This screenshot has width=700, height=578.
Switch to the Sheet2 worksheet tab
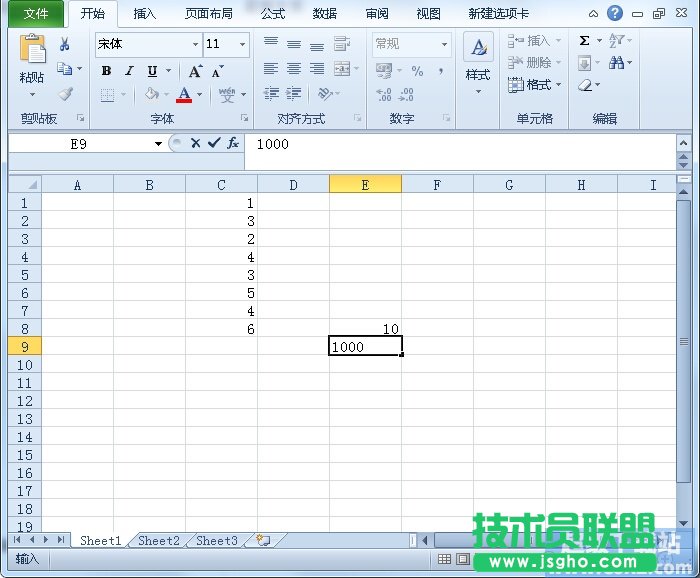[x=159, y=541]
